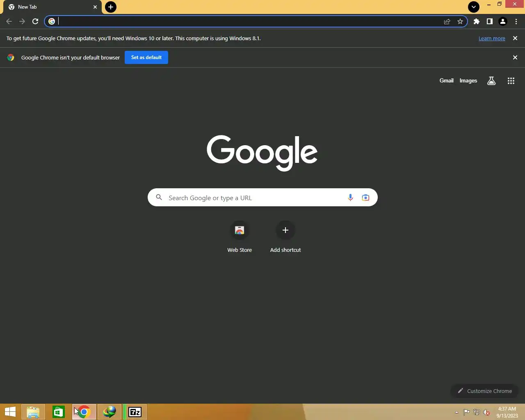Image resolution: width=525 pixels, height=420 pixels.
Task: Dismiss the Windows update notice
Action: [x=515, y=38]
